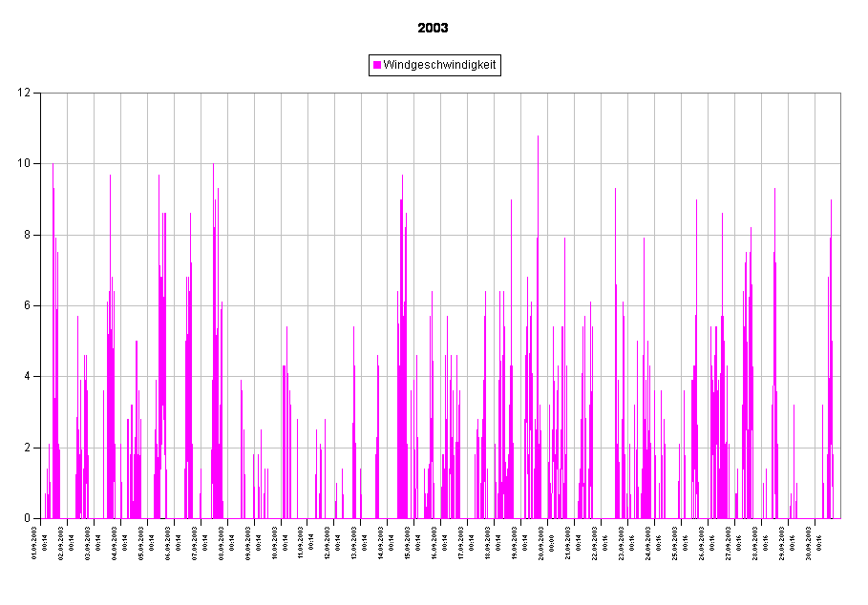Click the faint chart title above the legend
Image resolution: width=868 pixels, height=605 pixels.
click(x=434, y=29)
